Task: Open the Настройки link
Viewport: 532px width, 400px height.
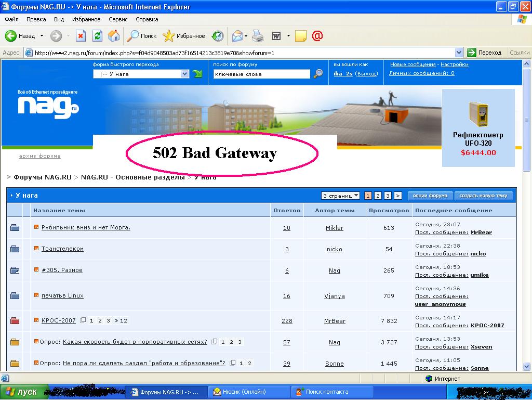Action: [x=454, y=64]
